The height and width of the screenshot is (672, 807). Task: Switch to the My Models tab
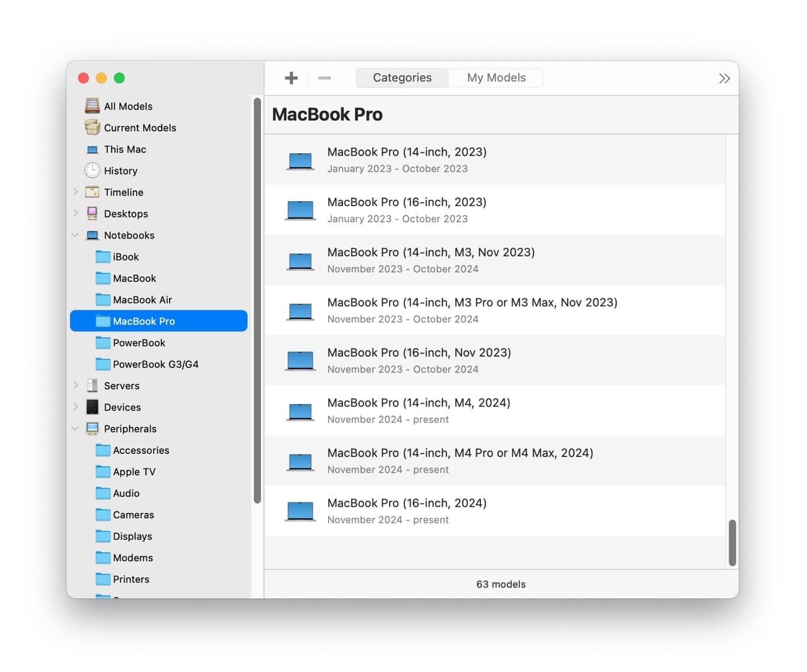496,78
